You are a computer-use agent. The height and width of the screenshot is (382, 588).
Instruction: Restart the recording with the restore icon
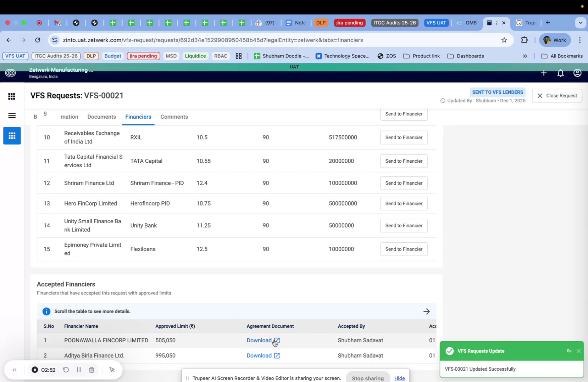[x=66, y=370]
